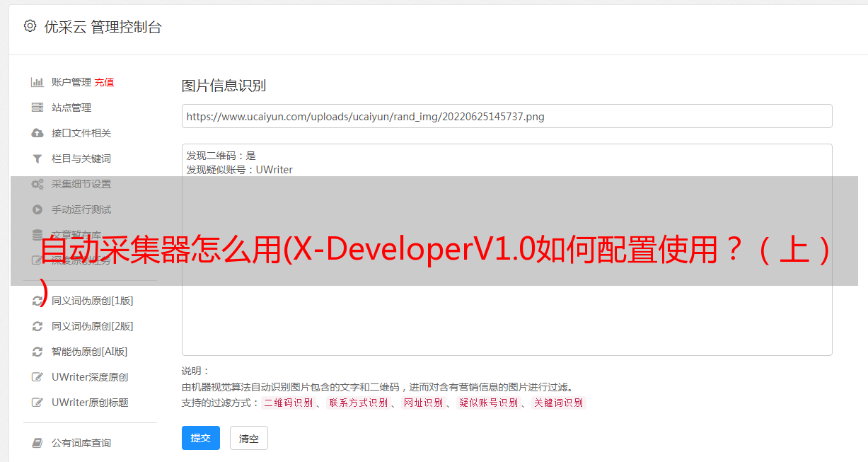Viewport: 868px width, 462px height.
Task: Select the 栏目与关键词 sidebar entry
Action: 81,158
